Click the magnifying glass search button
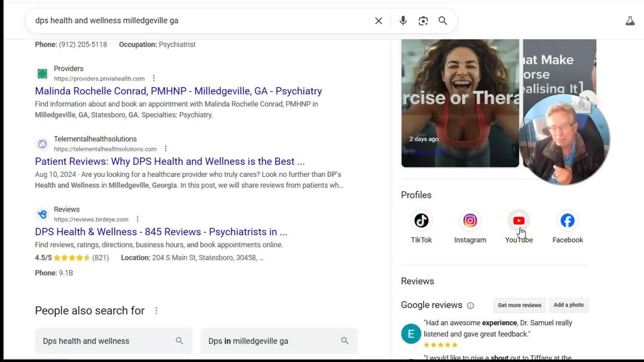Image resolution: width=644 pixels, height=362 pixels. point(443,21)
